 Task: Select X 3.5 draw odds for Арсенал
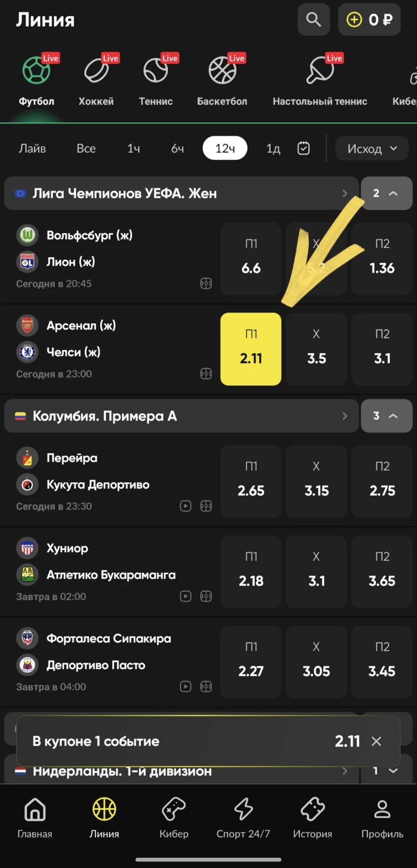tap(316, 349)
